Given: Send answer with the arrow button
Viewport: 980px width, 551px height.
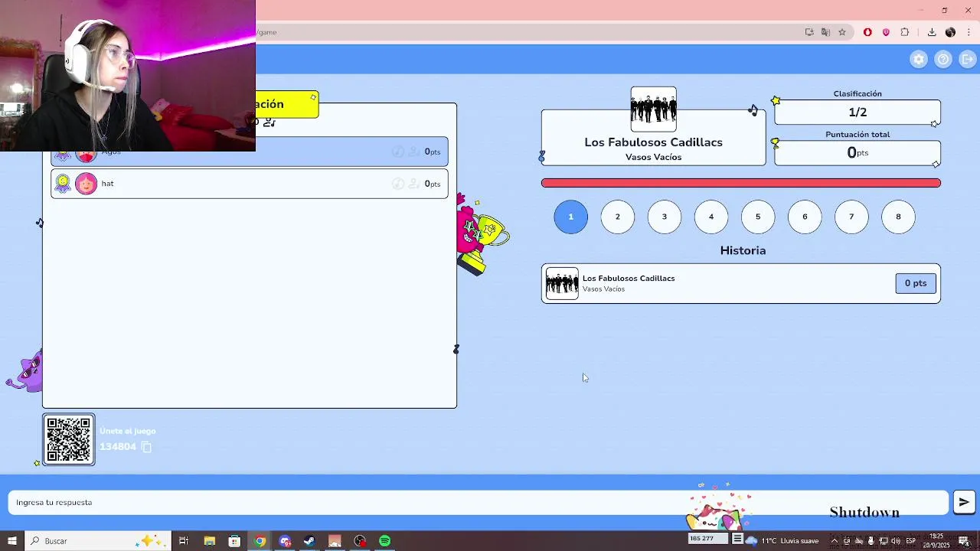Looking at the screenshot, I should [964, 502].
